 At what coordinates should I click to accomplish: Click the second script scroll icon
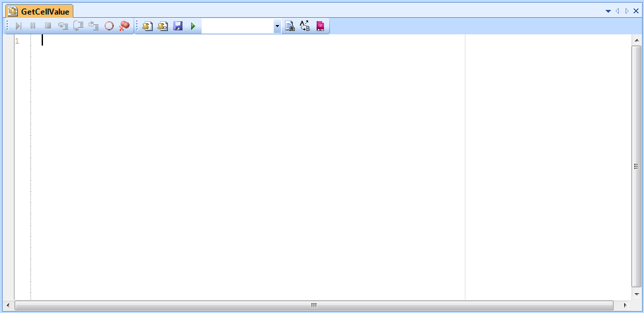[x=163, y=26]
